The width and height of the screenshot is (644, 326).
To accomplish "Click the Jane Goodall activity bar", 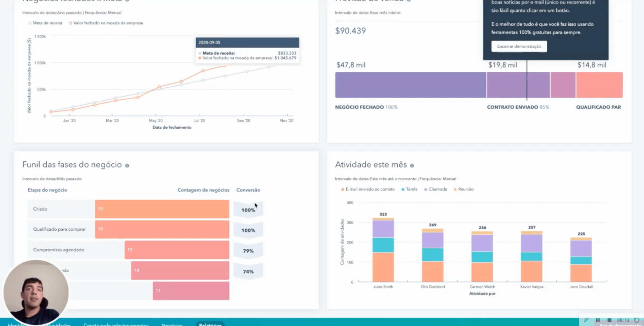I will click(581, 260).
